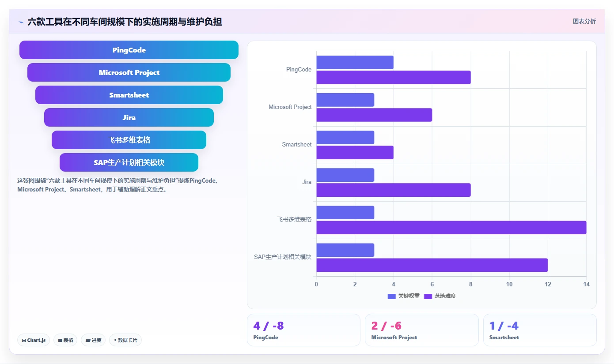Click Microsoft Project's 落地难度 chart bar
Viewport: 614px width, 364px height.
click(374, 115)
